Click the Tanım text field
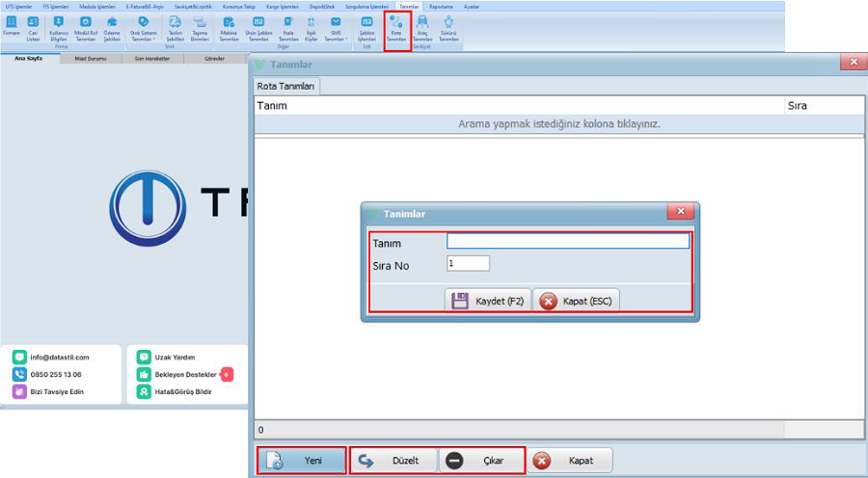 tap(567, 242)
